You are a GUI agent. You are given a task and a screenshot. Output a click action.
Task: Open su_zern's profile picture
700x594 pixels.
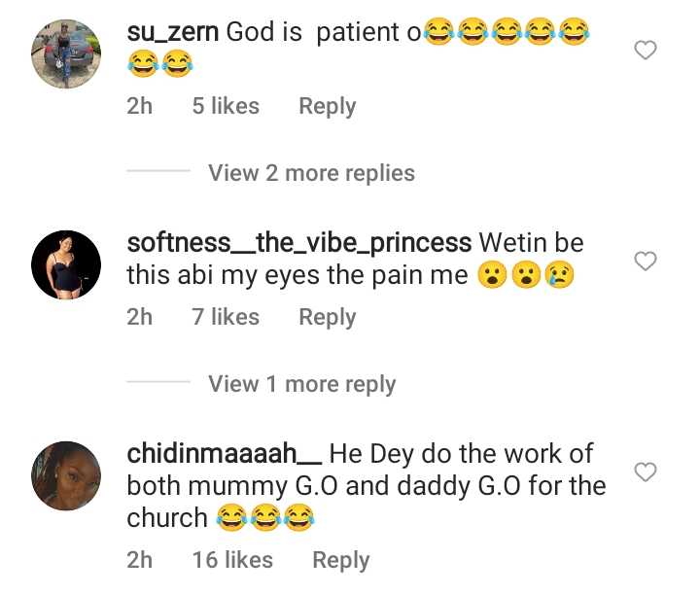tap(66, 55)
